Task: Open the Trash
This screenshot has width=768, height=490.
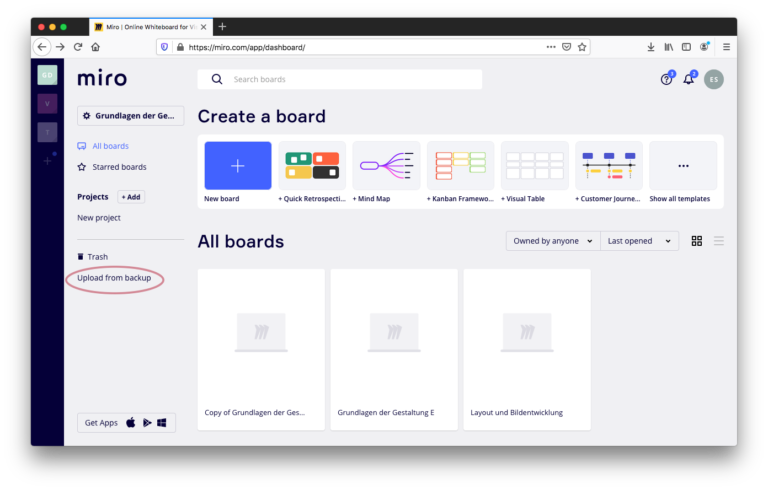Action: [x=93, y=257]
